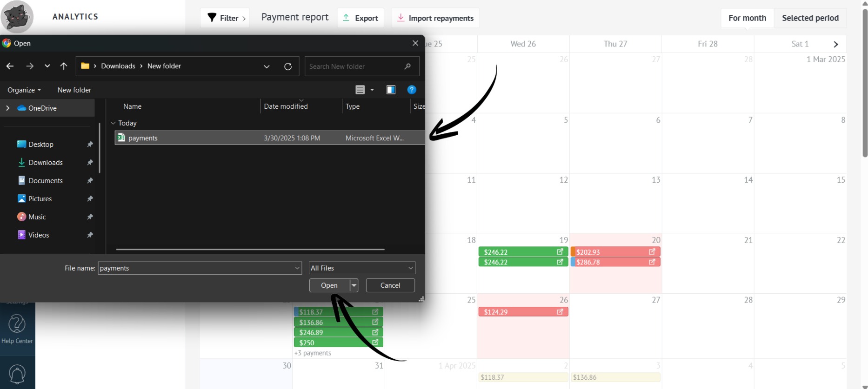Viewport: 868px width, 389px height.
Task: Go to next week with calendar arrow
Action: point(836,44)
